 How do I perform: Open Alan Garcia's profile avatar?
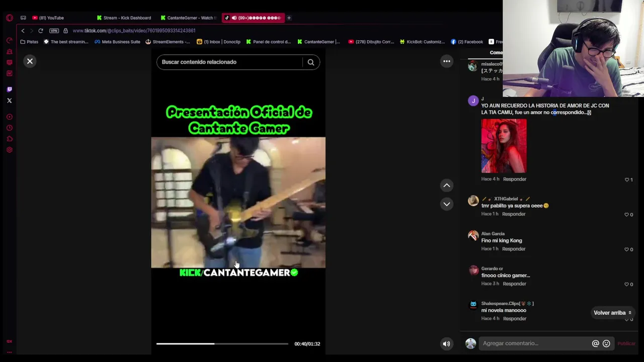point(473,236)
